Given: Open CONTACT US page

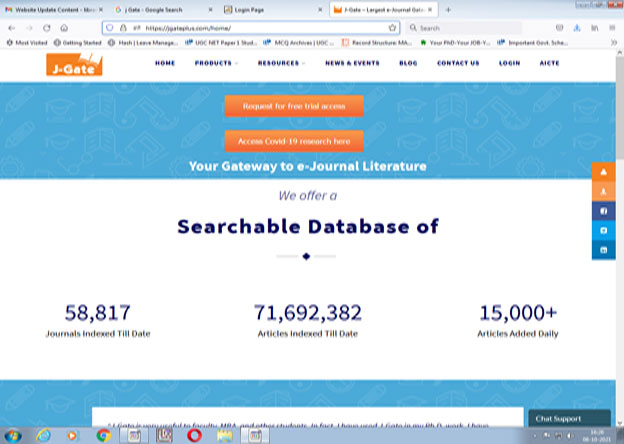Looking at the screenshot, I should point(458,63).
